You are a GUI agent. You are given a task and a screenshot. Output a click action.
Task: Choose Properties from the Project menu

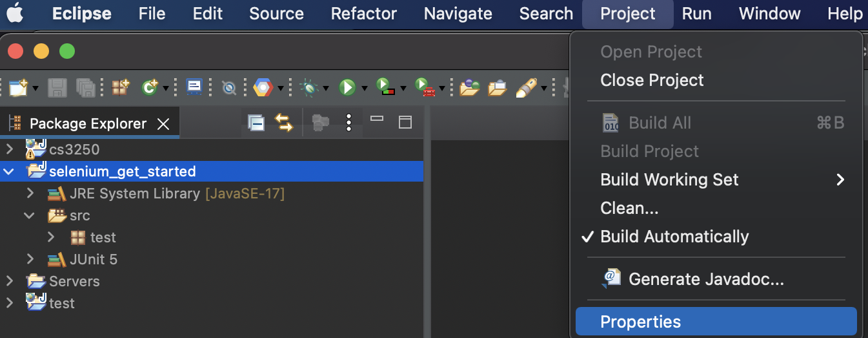pyautogui.click(x=715, y=322)
